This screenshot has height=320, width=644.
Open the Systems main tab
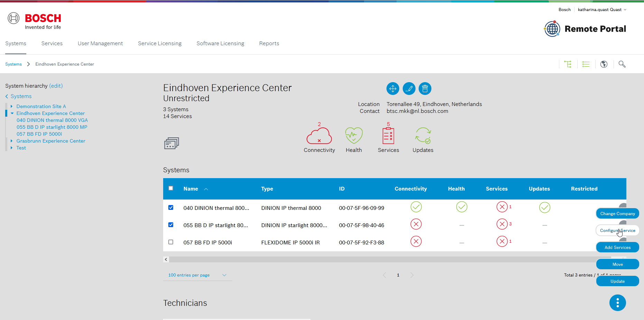click(16, 43)
